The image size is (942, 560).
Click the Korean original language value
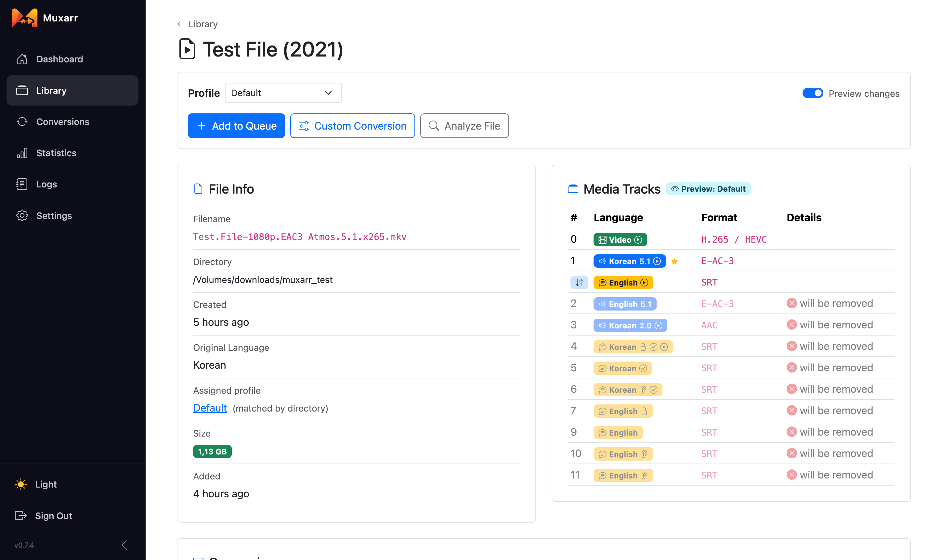210,365
